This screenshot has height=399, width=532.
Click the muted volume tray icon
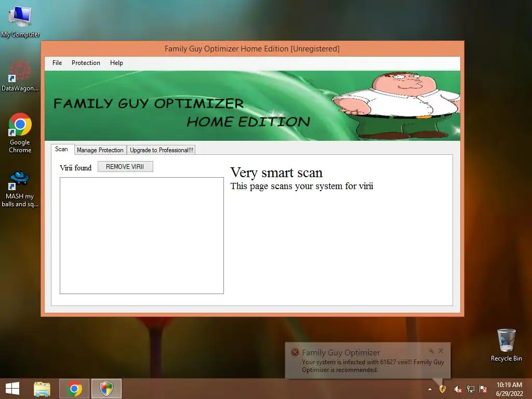(458, 389)
